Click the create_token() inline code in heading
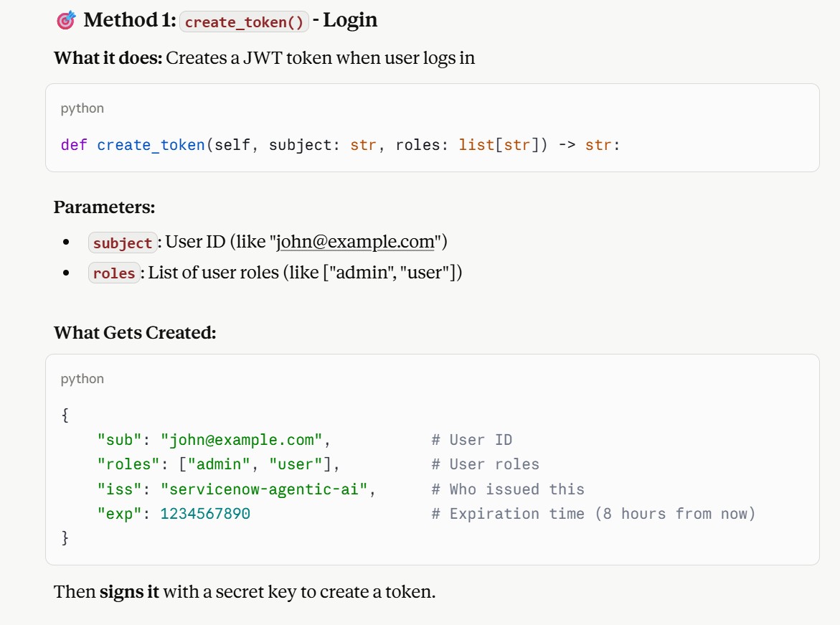840x625 pixels. tap(244, 22)
